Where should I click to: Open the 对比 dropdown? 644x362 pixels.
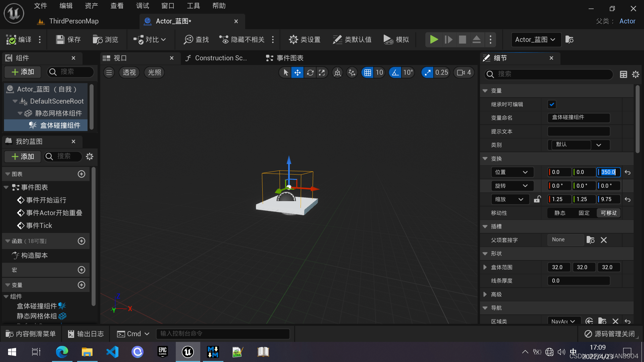[150, 40]
